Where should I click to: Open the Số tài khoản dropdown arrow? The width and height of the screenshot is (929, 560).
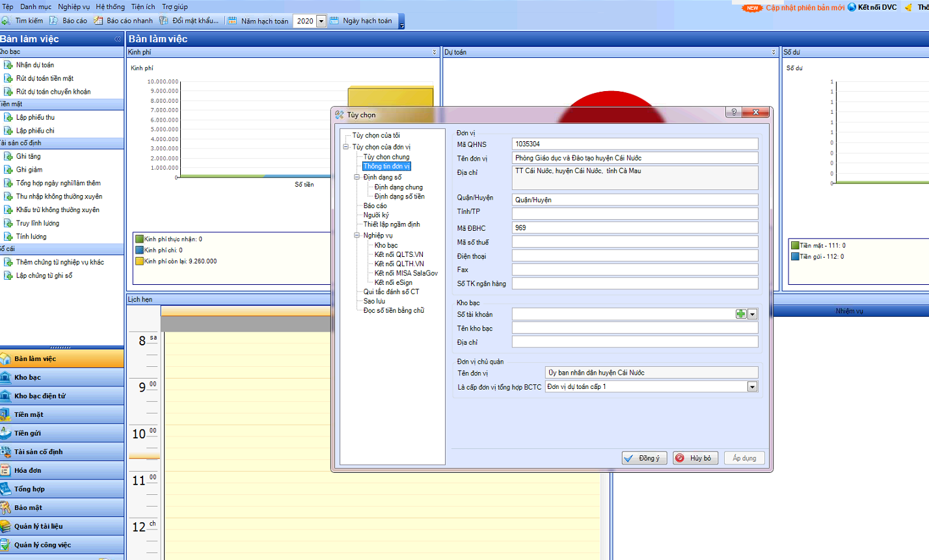point(753,314)
